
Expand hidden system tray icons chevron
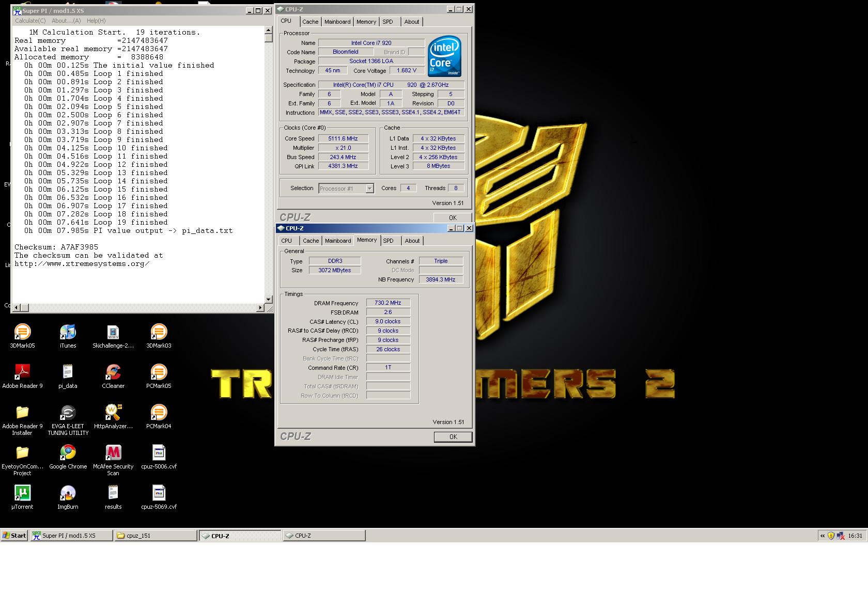(x=823, y=536)
